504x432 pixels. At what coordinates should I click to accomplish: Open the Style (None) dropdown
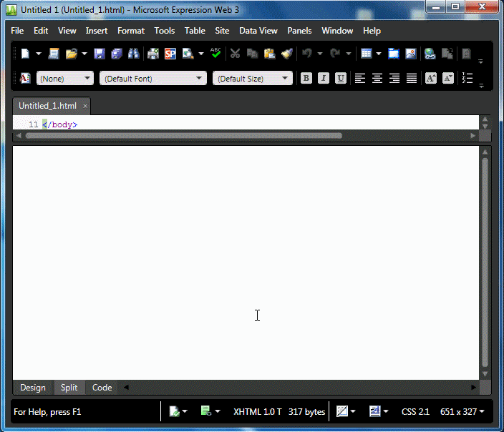point(65,79)
